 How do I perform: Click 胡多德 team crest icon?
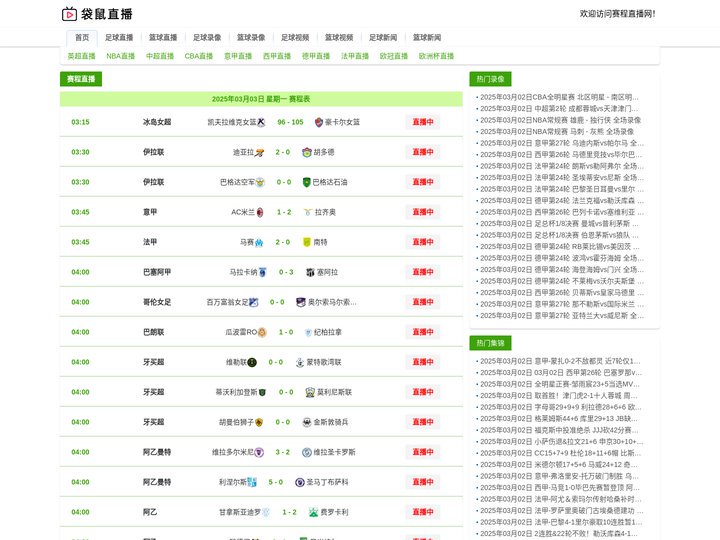307,152
